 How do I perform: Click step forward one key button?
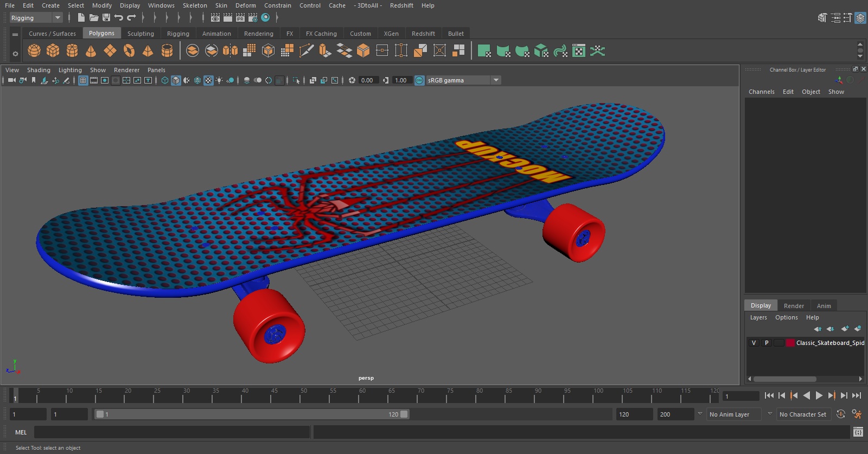click(x=832, y=396)
